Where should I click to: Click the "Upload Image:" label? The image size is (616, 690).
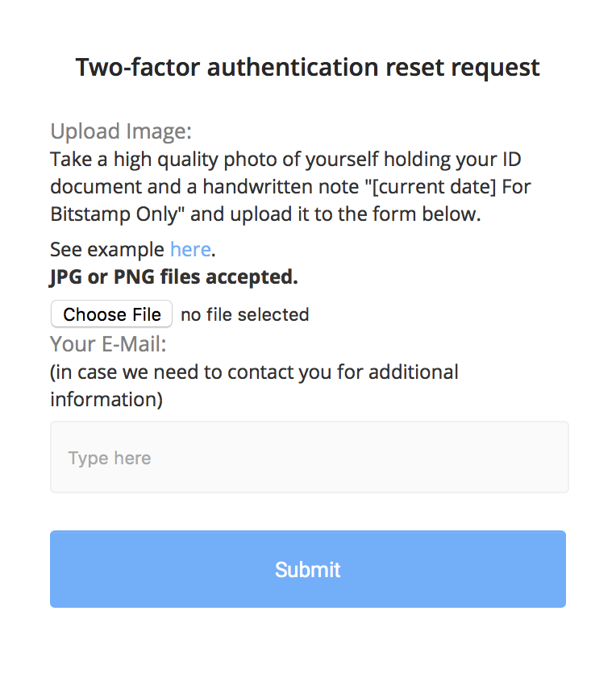[x=121, y=131]
